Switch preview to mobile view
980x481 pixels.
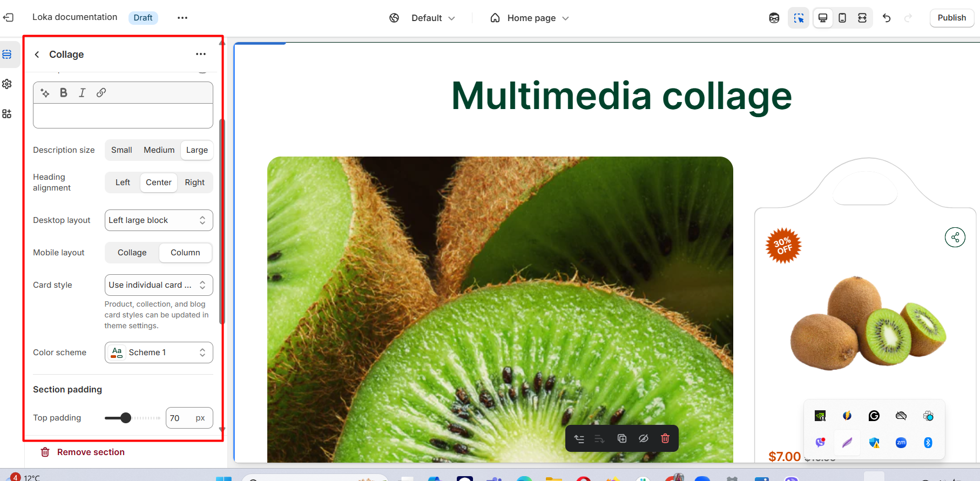842,18
